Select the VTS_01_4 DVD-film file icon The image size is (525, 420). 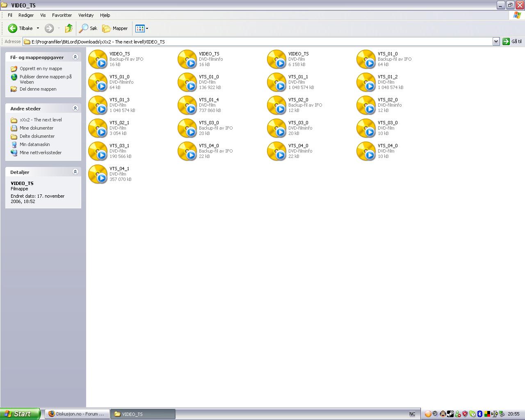[187, 105]
